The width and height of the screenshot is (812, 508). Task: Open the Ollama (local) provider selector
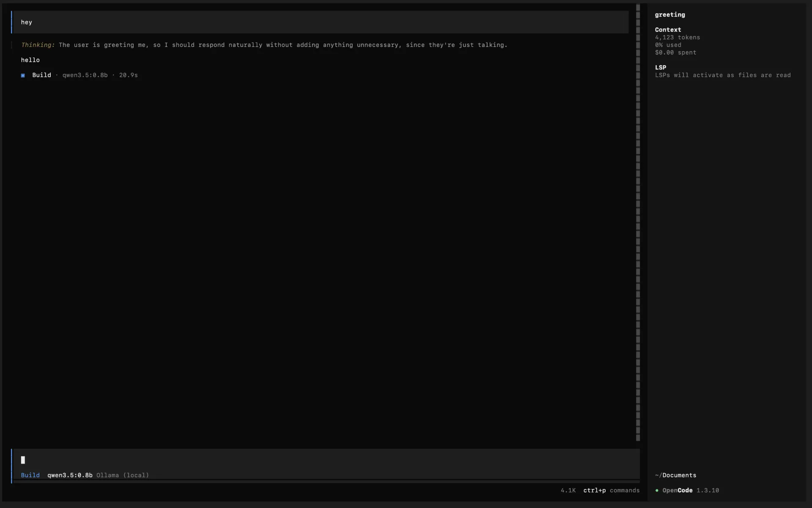[x=123, y=475]
